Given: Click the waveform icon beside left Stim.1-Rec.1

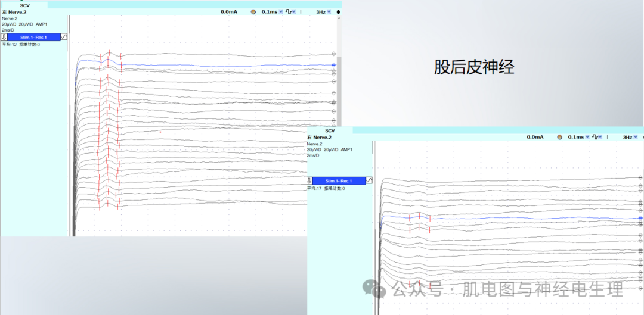Looking at the screenshot, I should tap(64, 37).
